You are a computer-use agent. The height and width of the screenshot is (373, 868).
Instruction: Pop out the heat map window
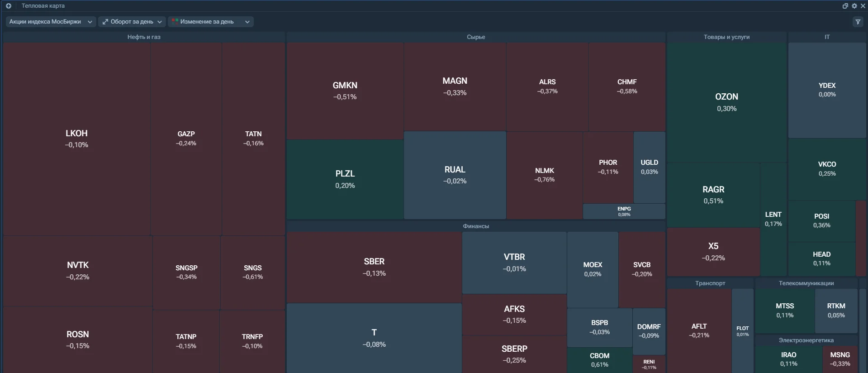coord(845,6)
